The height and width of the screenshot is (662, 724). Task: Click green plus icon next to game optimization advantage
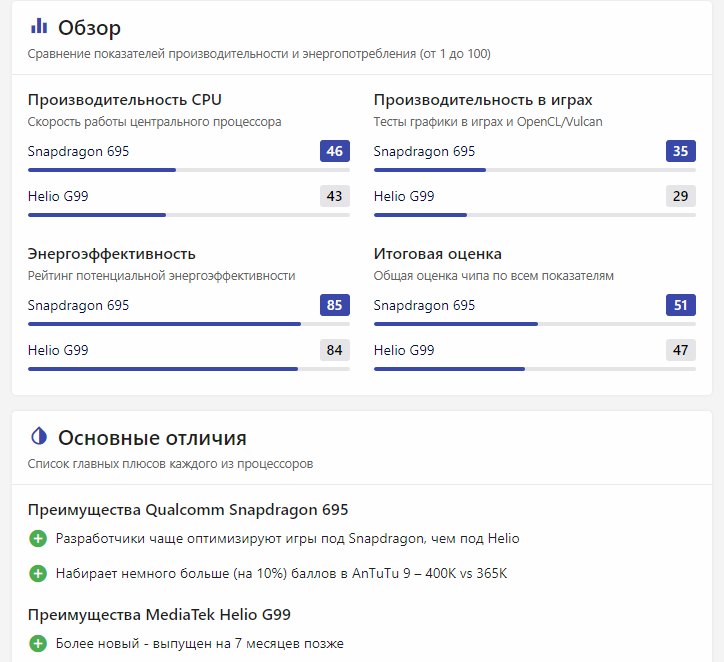pos(38,539)
